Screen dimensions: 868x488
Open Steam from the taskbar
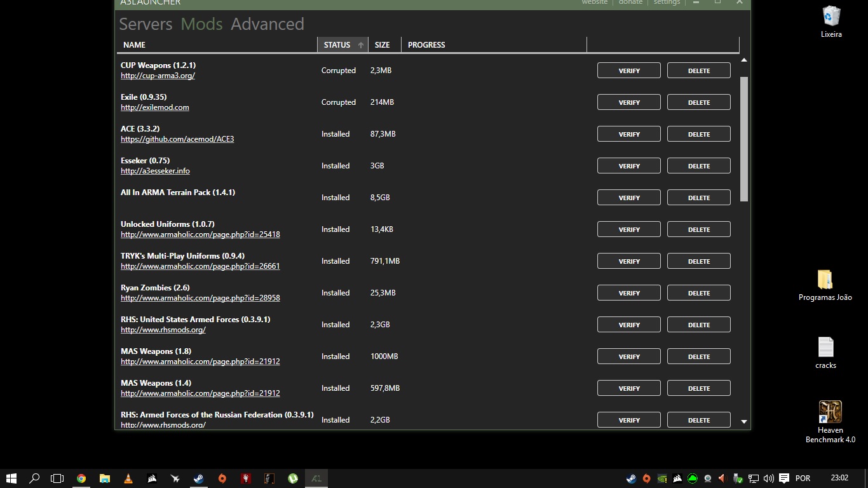click(x=199, y=478)
